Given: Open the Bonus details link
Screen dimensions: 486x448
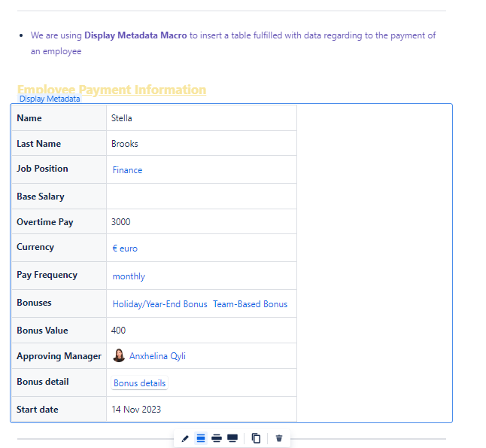Looking at the screenshot, I should pos(139,383).
